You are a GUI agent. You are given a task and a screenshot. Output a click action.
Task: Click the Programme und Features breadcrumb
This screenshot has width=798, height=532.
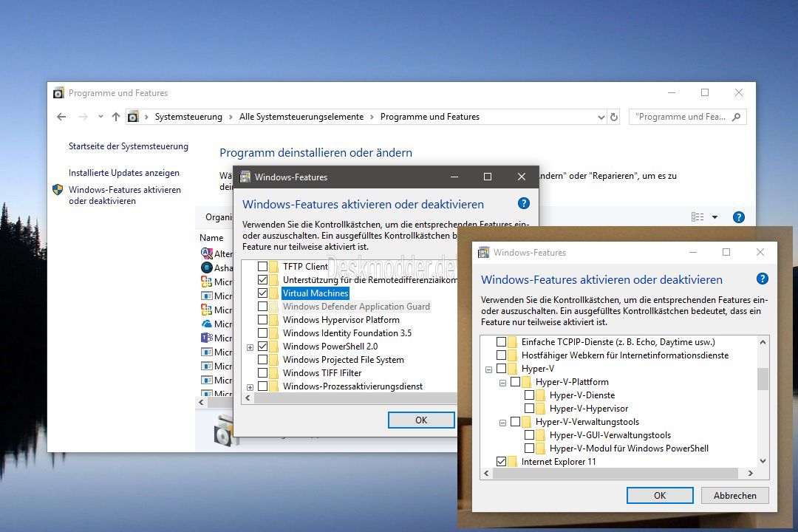coord(430,117)
